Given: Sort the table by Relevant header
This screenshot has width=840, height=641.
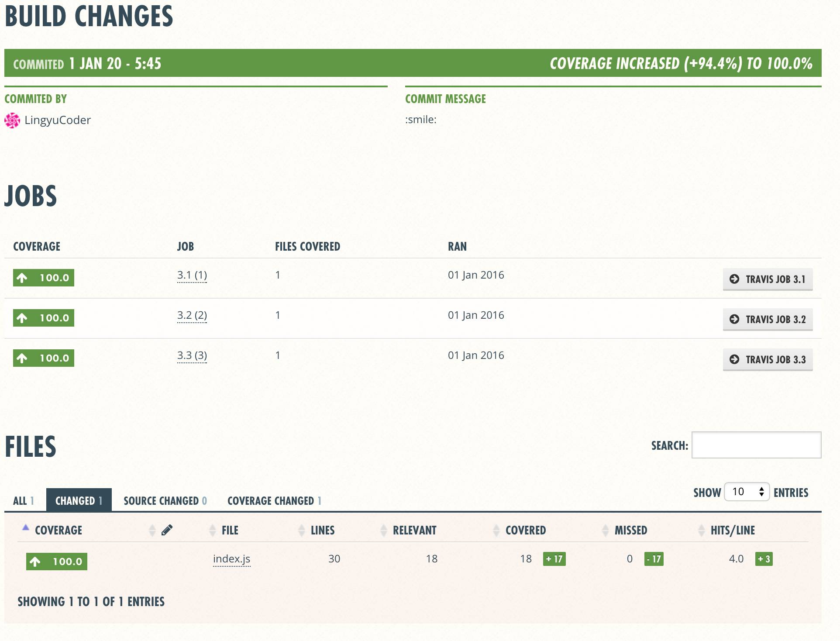Looking at the screenshot, I should [x=414, y=530].
